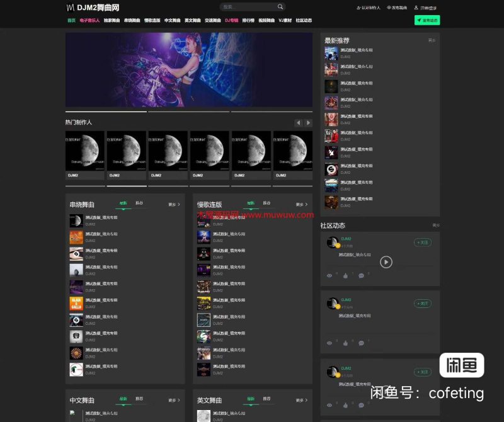Image resolution: width=504 pixels, height=422 pixels.
Task: Open the last DJM2 producer card
Action: pyautogui.click(x=293, y=155)
